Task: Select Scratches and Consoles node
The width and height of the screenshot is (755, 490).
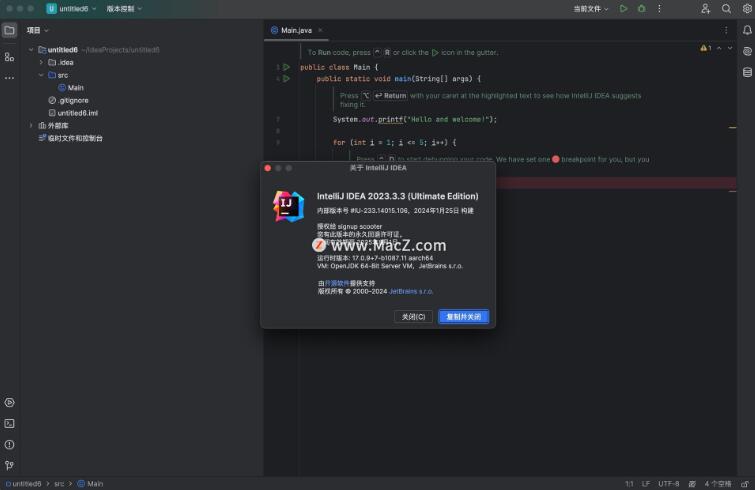Action: [70, 138]
